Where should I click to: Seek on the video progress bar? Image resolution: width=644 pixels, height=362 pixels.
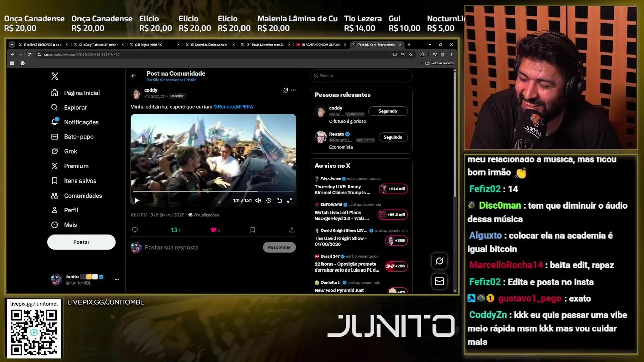pyautogui.click(x=213, y=192)
